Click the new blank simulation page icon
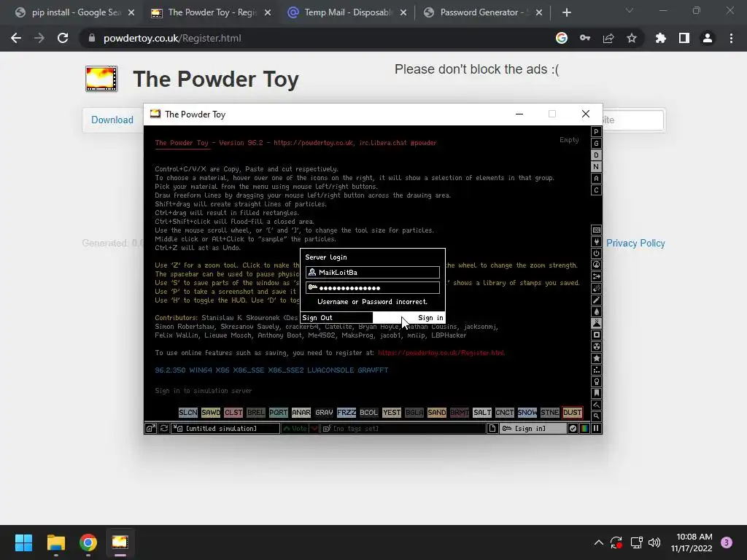The height and width of the screenshot is (560, 747). pos(492,429)
